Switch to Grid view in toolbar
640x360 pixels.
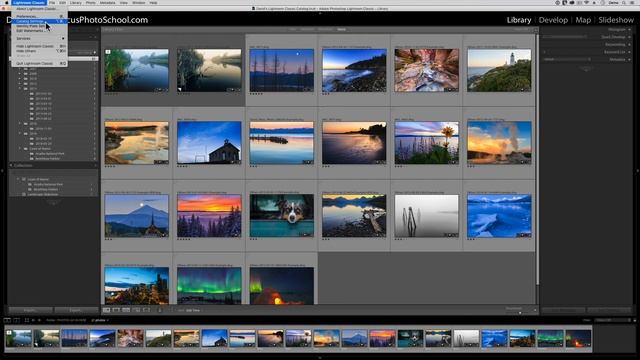[107, 310]
